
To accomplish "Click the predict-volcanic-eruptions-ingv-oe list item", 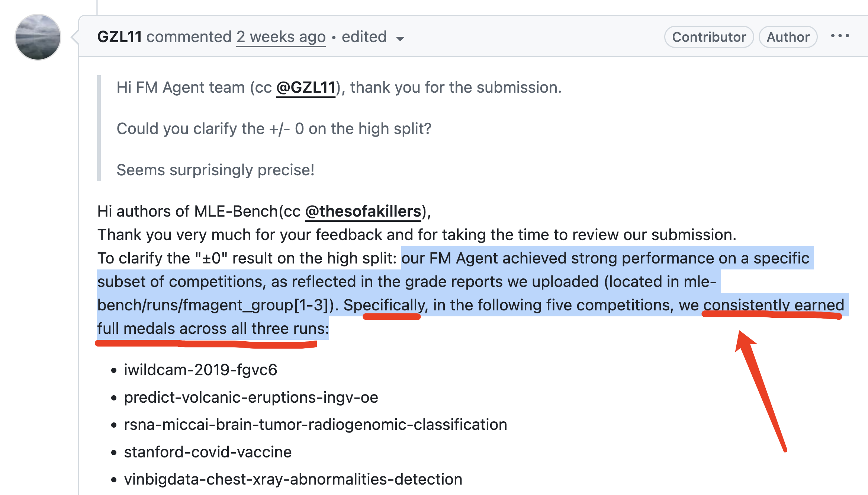I will (x=251, y=397).
